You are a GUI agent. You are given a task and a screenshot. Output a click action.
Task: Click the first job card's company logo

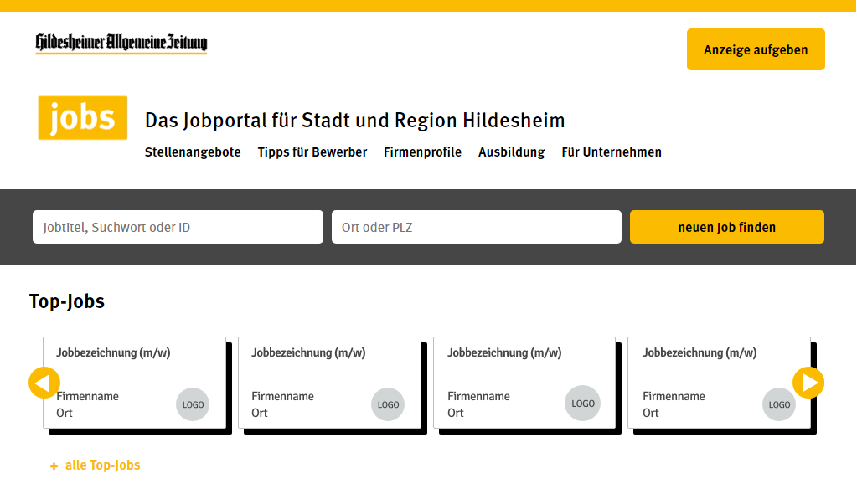tap(193, 404)
